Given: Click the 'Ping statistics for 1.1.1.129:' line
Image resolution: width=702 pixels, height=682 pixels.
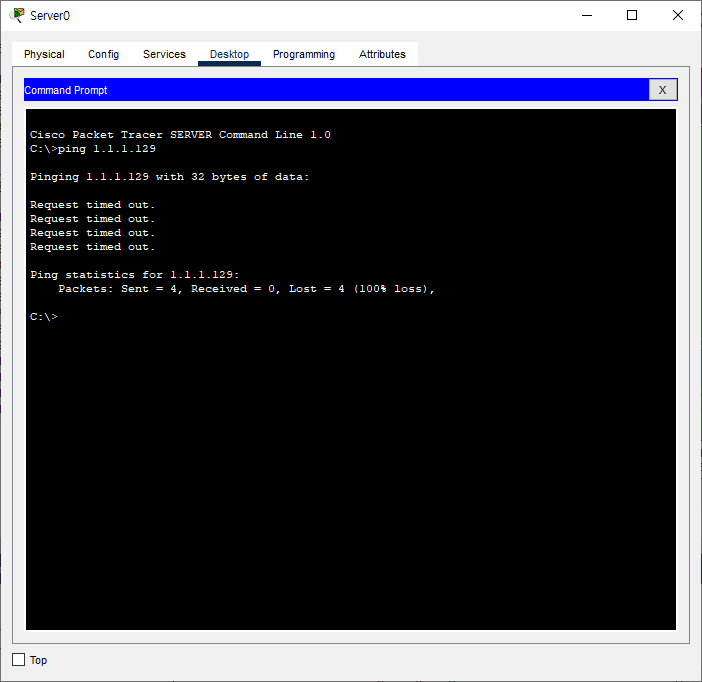Looking at the screenshot, I should (x=135, y=275).
